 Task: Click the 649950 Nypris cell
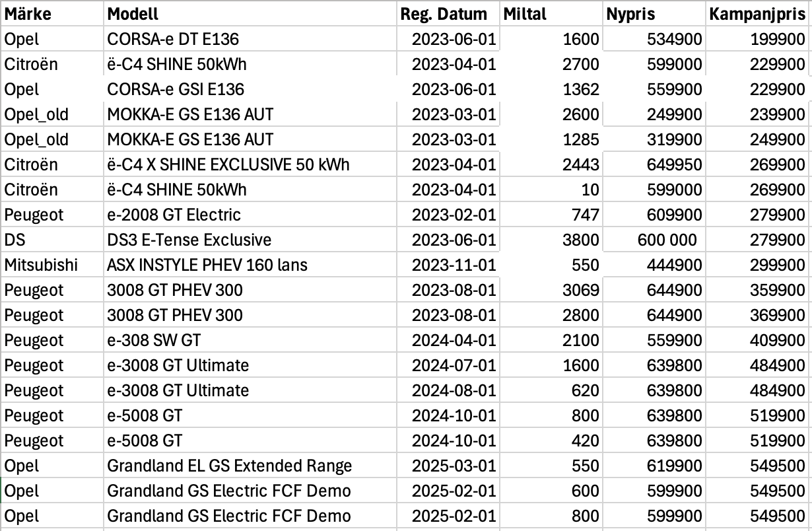654,164
